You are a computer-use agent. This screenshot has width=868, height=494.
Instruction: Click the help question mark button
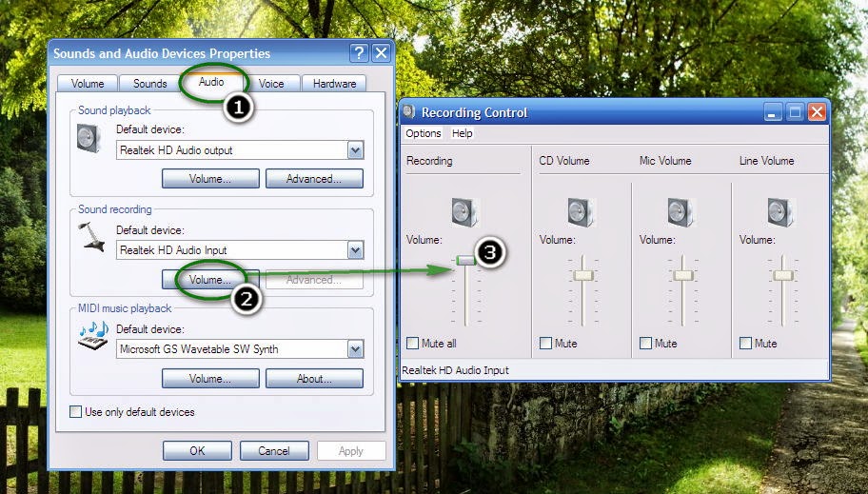click(359, 53)
